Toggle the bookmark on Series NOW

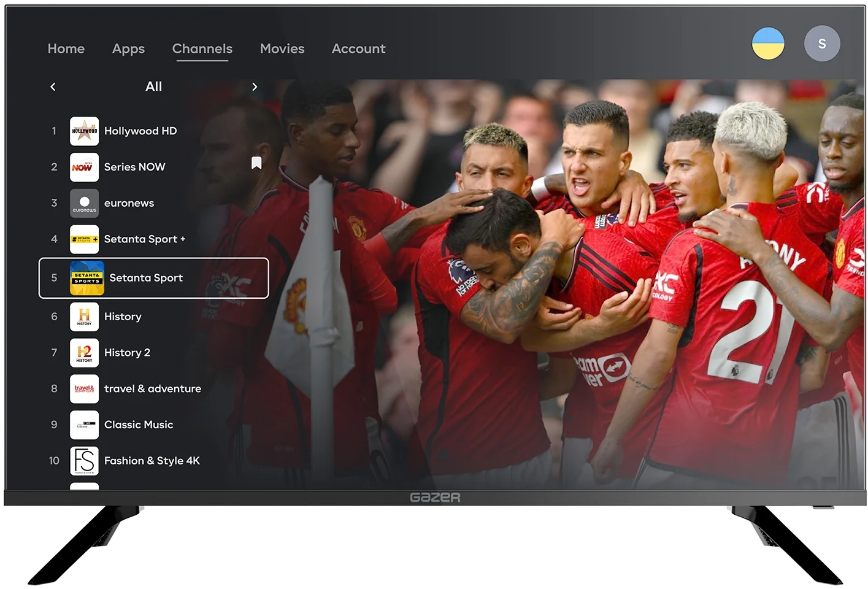point(256,163)
